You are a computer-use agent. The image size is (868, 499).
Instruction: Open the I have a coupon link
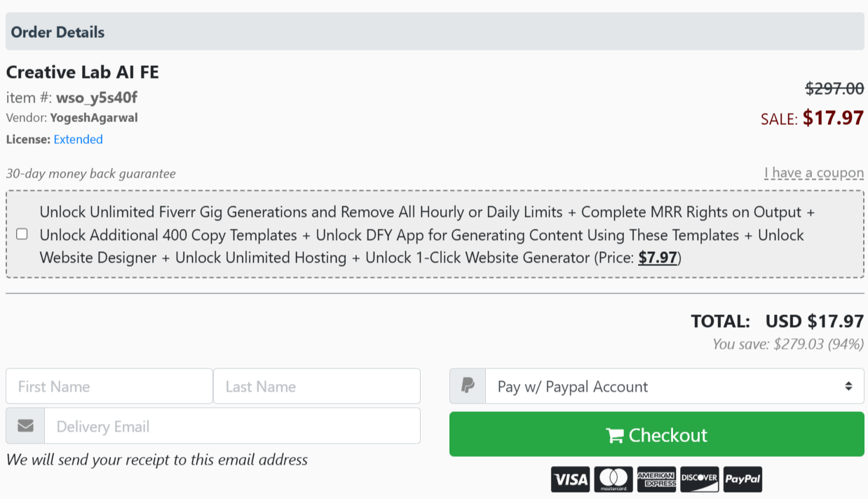pyautogui.click(x=814, y=173)
